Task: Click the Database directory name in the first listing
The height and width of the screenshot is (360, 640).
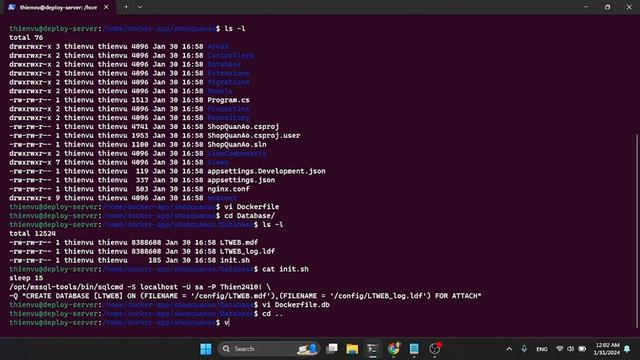Action: coord(224,64)
